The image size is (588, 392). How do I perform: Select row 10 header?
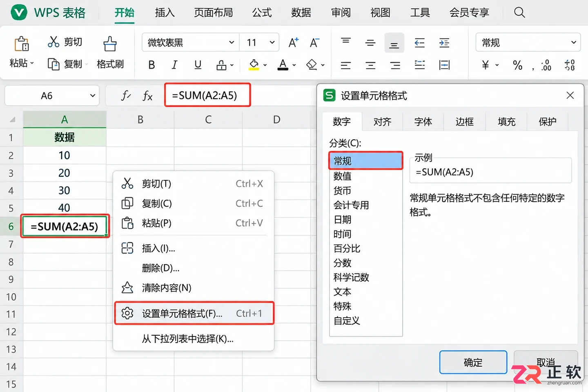click(11, 297)
